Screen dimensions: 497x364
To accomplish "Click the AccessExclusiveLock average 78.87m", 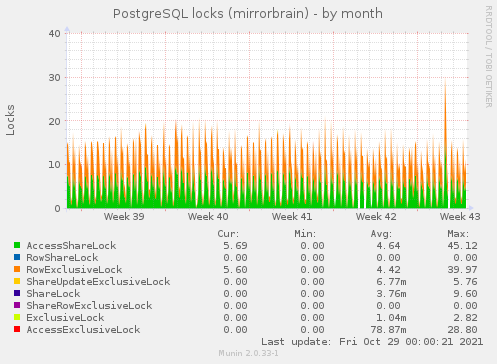I will click(388, 330).
